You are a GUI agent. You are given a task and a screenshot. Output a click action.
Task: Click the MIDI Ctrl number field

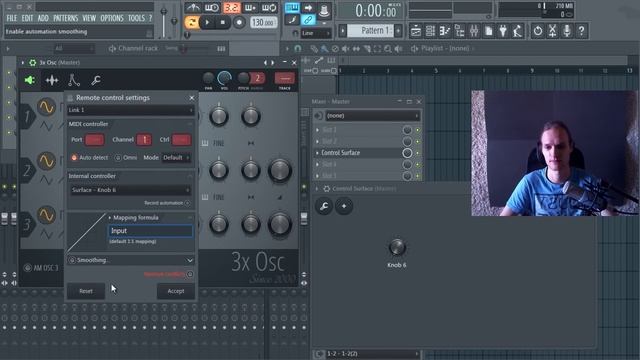181,140
